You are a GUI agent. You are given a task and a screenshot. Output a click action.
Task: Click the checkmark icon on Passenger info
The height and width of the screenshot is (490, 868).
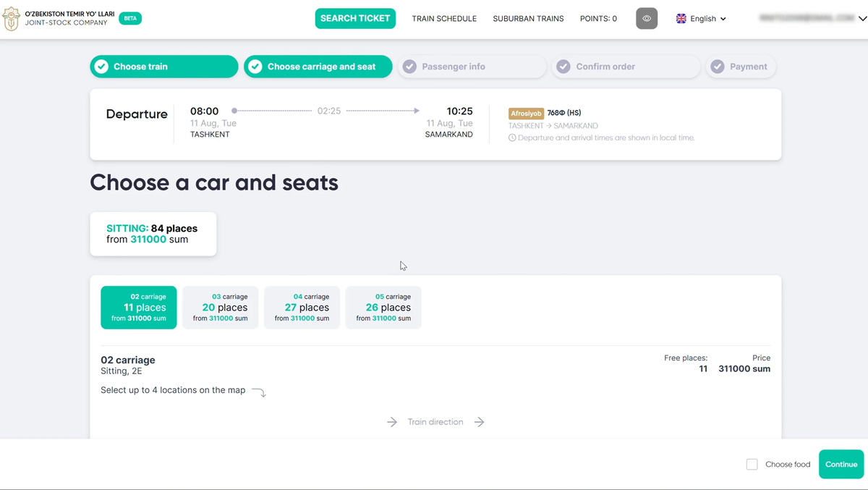pyautogui.click(x=409, y=67)
